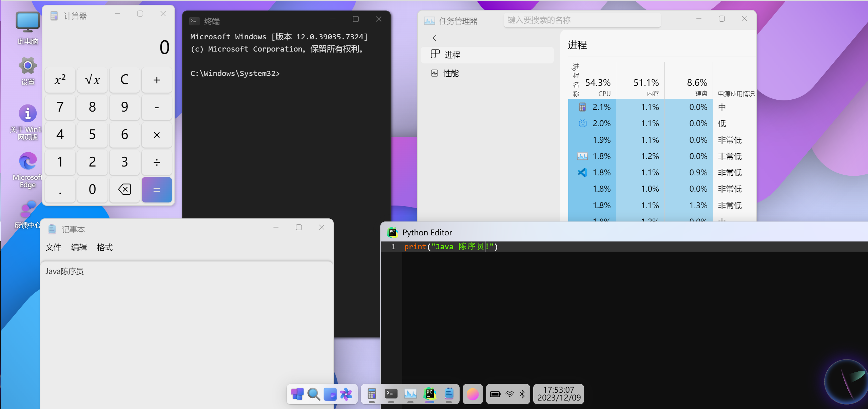The width and height of the screenshot is (868, 409).
Task: Select the Performance (性能) tab in Task Manager
Action: [x=487, y=73]
